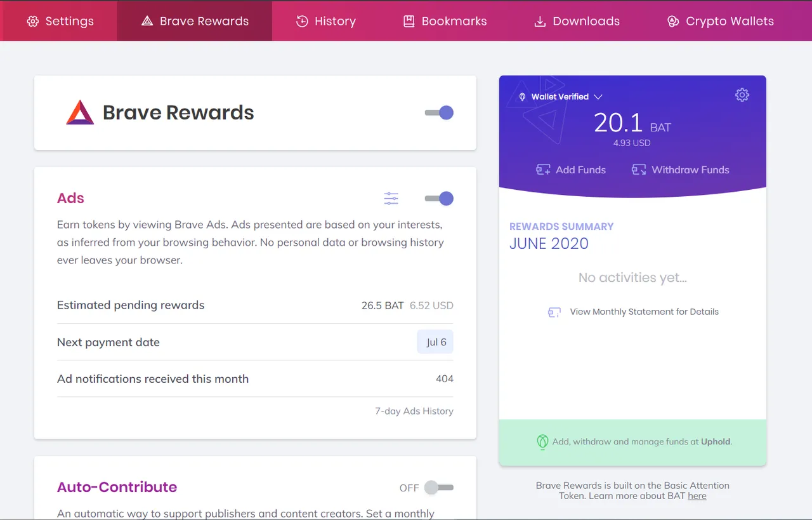
Task: Click the 404 ad notifications count
Action: point(445,379)
